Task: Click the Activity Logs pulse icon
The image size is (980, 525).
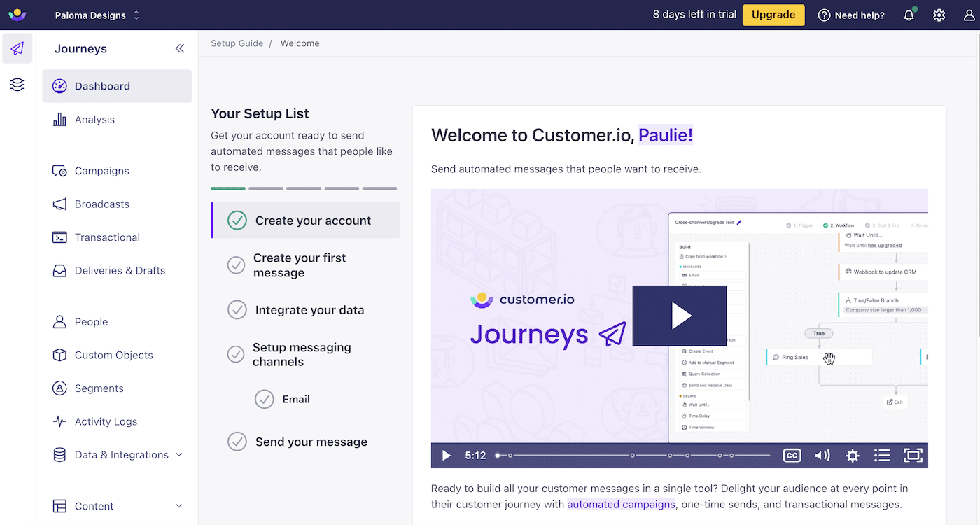Action: point(59,422)
